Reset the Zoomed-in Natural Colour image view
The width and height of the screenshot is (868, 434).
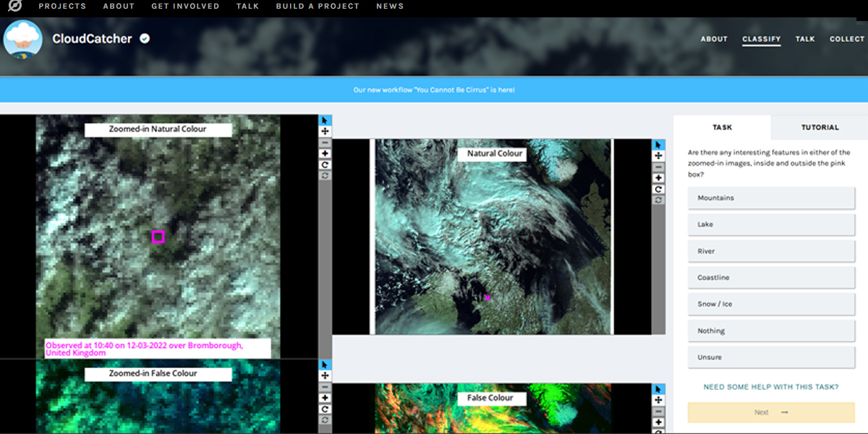325,176
